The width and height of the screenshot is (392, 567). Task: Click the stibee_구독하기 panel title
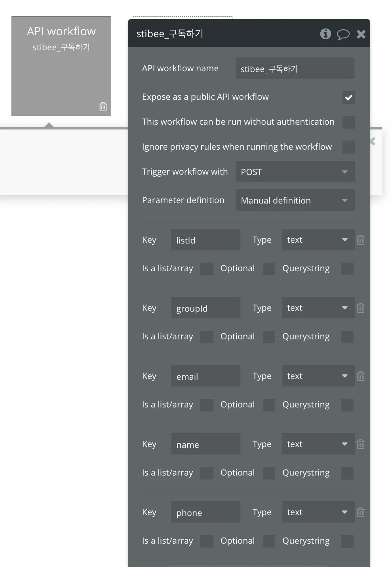point(170,34)
